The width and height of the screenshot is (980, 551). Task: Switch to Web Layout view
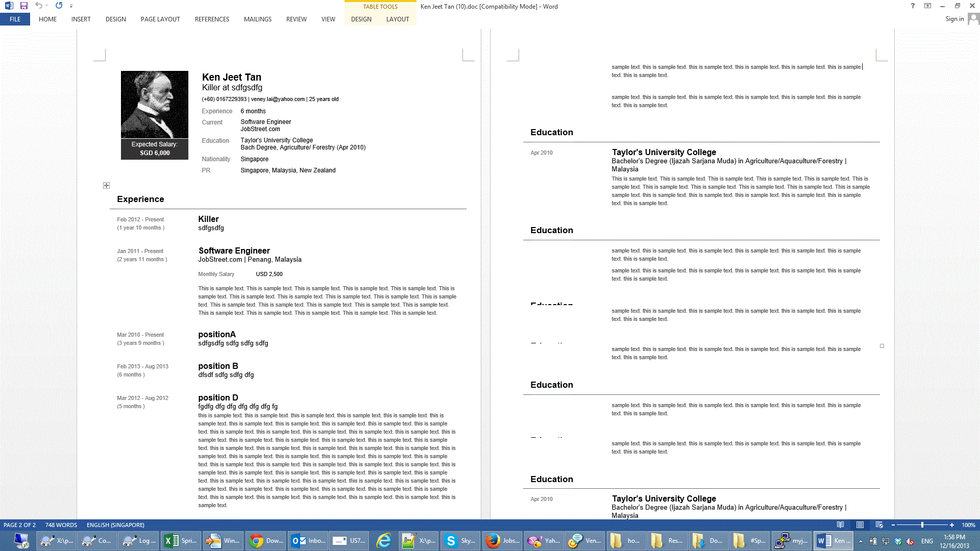coord(879,525)
